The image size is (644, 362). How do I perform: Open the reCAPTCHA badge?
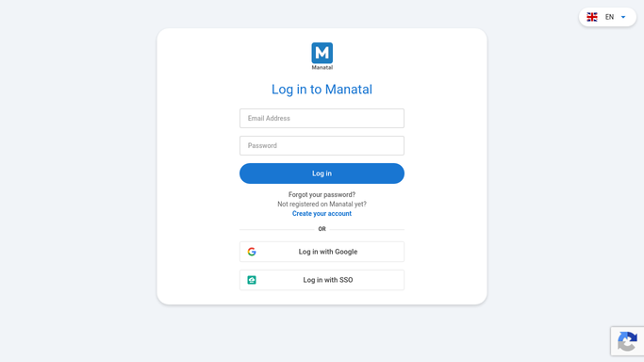pos(627,341)
